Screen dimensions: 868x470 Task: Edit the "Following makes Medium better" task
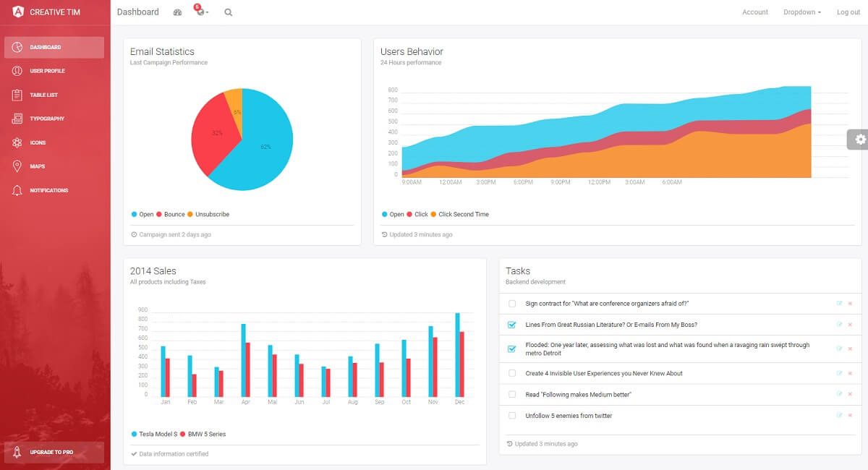click(x=839, y=394)
